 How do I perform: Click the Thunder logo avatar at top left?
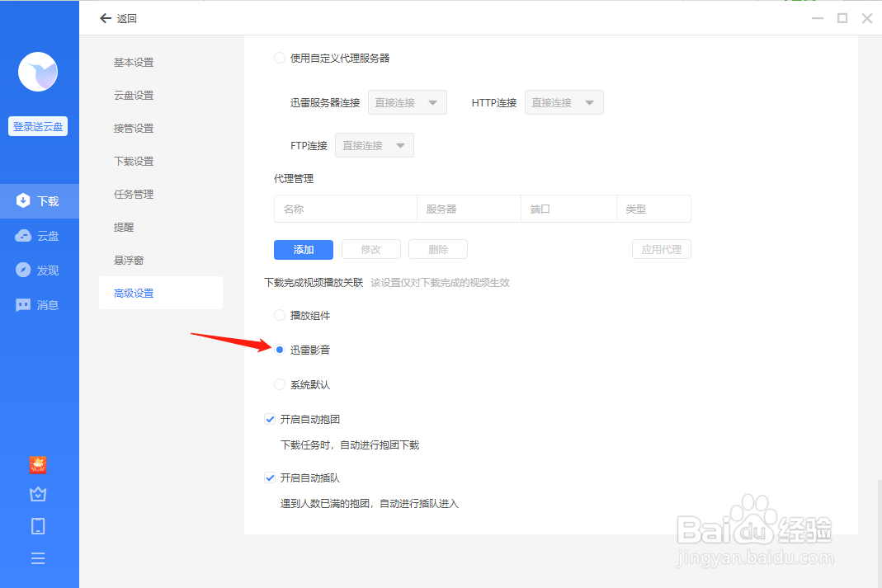(37, 72)
